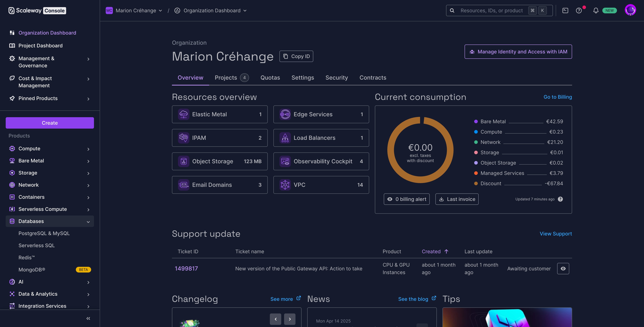Click the Object Storage bucket icon
The image size is (644, 327).
tap(184, 161)
